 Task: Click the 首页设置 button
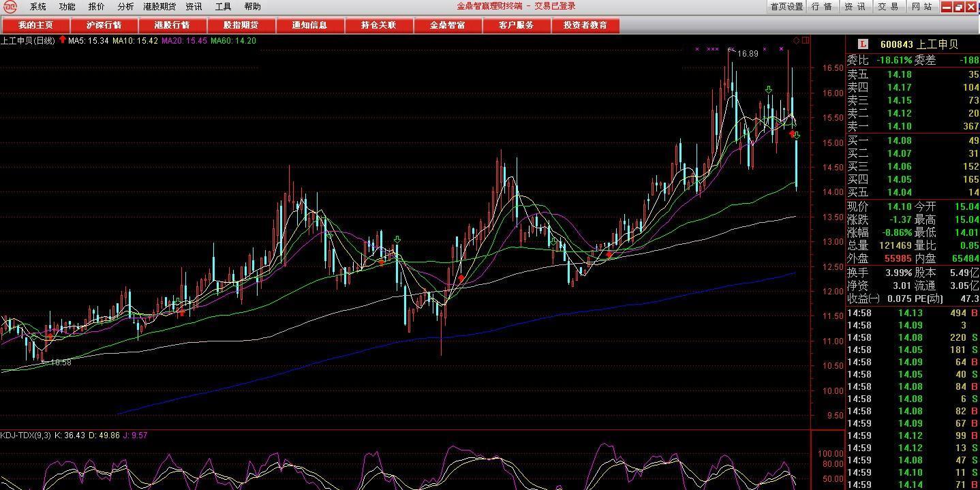[786, 7]
